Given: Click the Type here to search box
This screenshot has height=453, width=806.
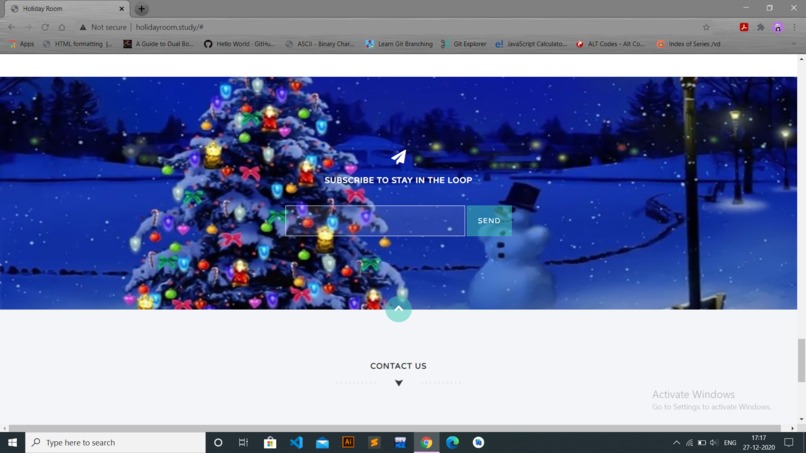Looking at the screenshot, I should [116, 442].
